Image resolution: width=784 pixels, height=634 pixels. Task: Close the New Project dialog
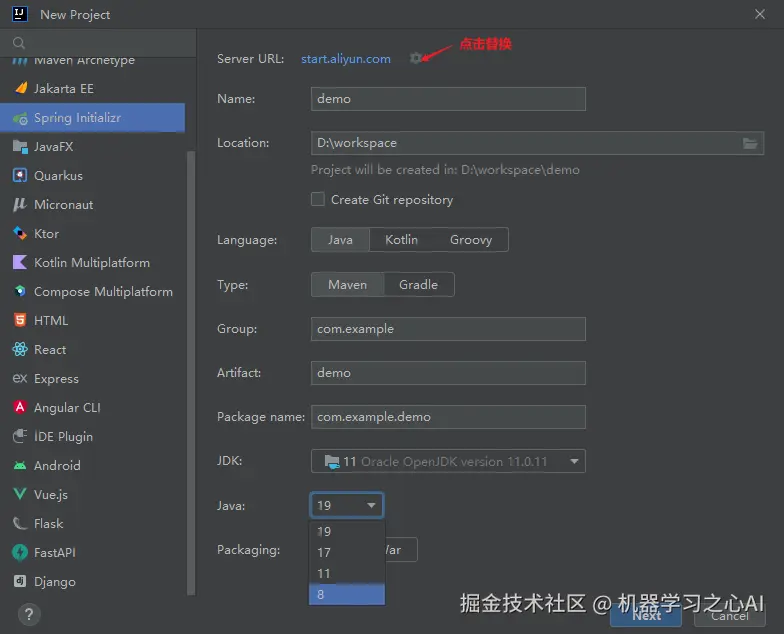[x=760, y=14]
